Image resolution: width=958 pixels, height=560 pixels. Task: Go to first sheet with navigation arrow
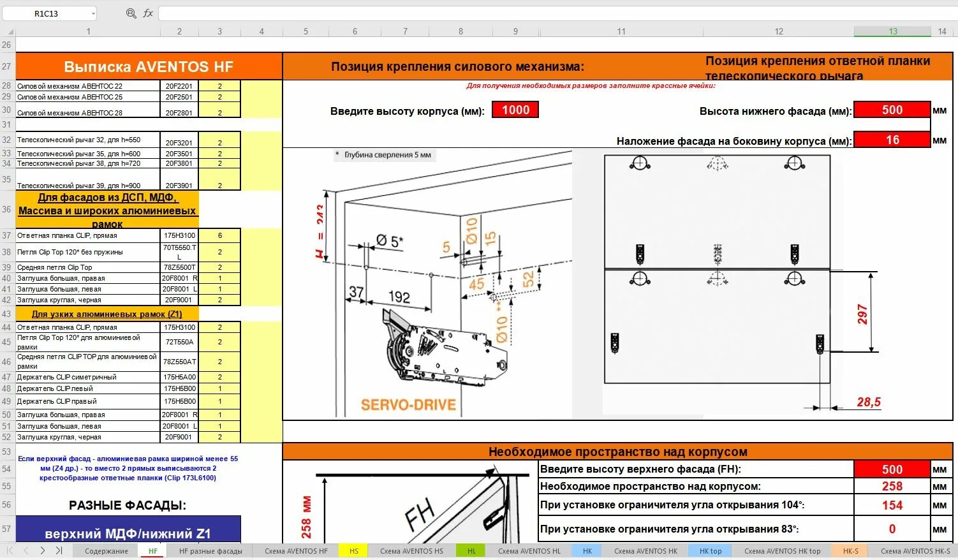[10, 550]
